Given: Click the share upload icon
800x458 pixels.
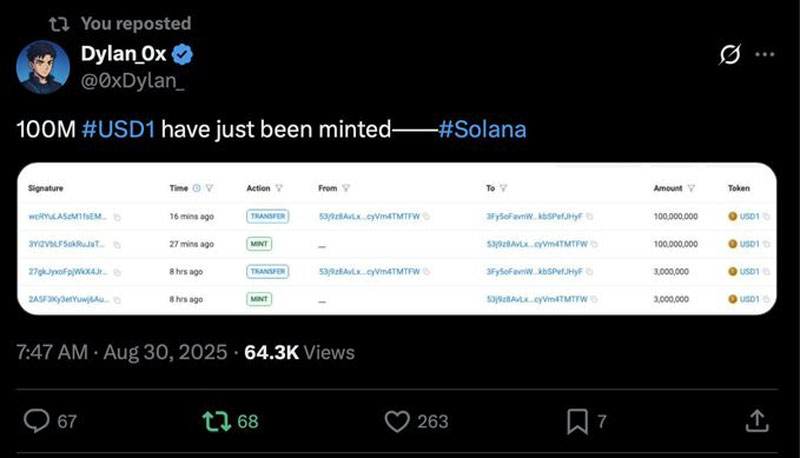Looking at the screenshot, I should (x=757, y=421).
